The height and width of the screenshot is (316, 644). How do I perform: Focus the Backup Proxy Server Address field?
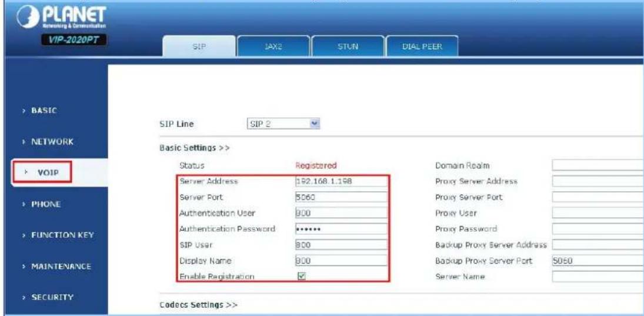click(x=598, y=245)
